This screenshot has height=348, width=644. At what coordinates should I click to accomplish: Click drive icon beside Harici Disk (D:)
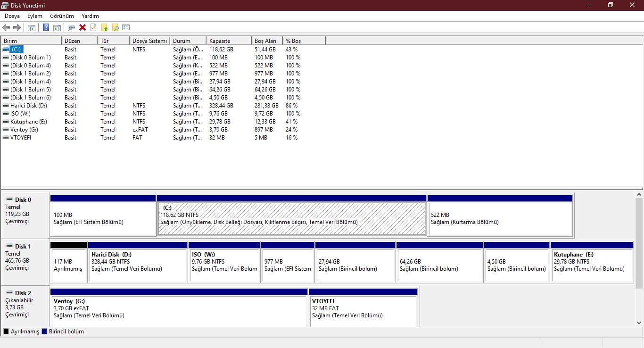point(6,106)
